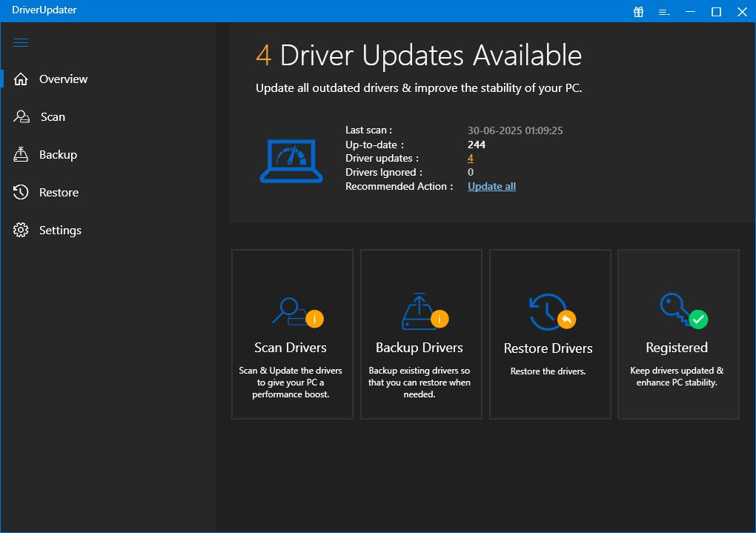The width and height of the screenshot is (756, 533).
Task: Click the 'Update all outdated drivers' subtitle text
Action: coord(419,88)
